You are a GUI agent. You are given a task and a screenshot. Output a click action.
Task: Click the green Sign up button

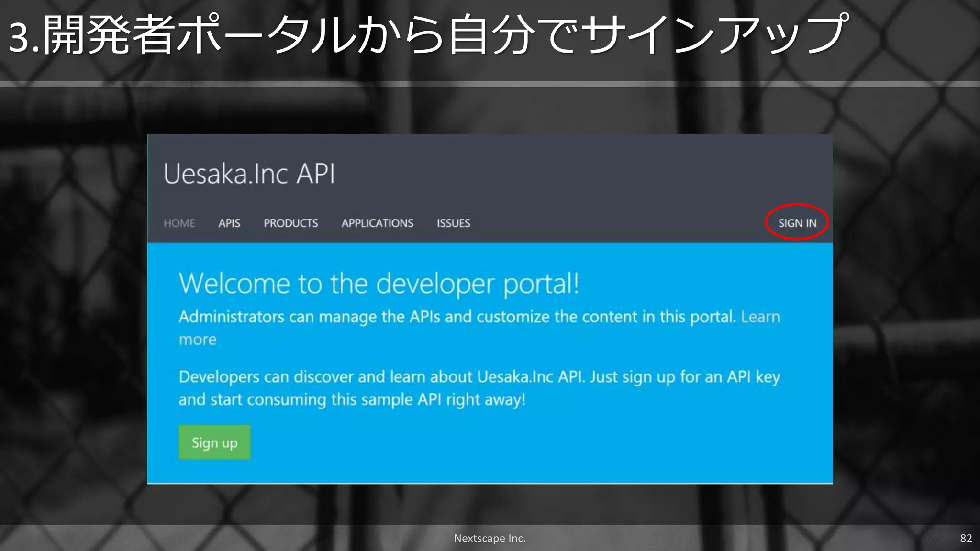pos(214,442)
